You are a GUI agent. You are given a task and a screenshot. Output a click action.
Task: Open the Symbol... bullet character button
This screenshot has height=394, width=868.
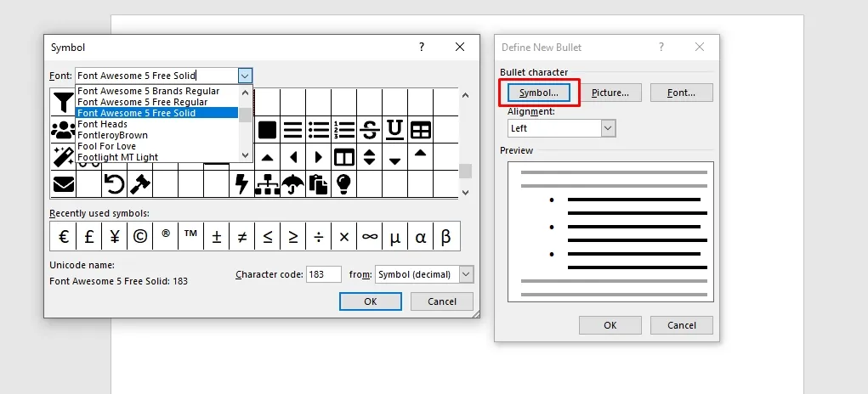(539, 93)
